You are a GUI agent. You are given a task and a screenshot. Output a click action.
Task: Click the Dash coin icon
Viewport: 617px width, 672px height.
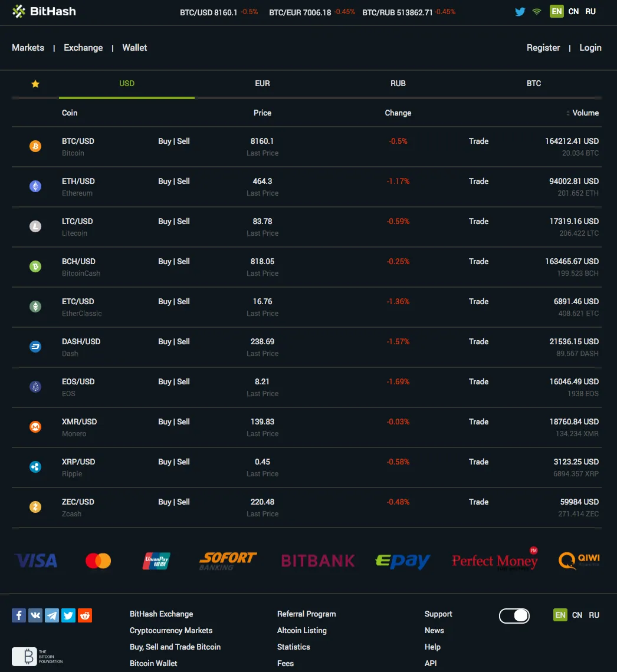point(35,347)
